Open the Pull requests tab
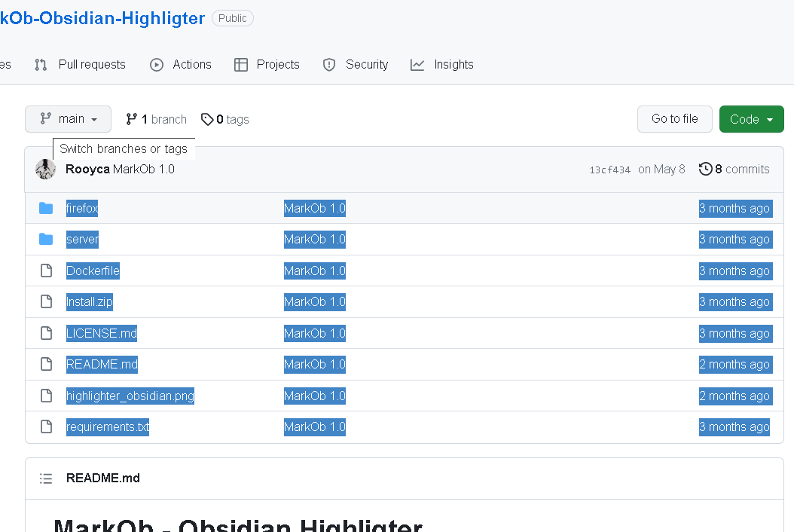 pyautogui.click(x=80, y=64)
